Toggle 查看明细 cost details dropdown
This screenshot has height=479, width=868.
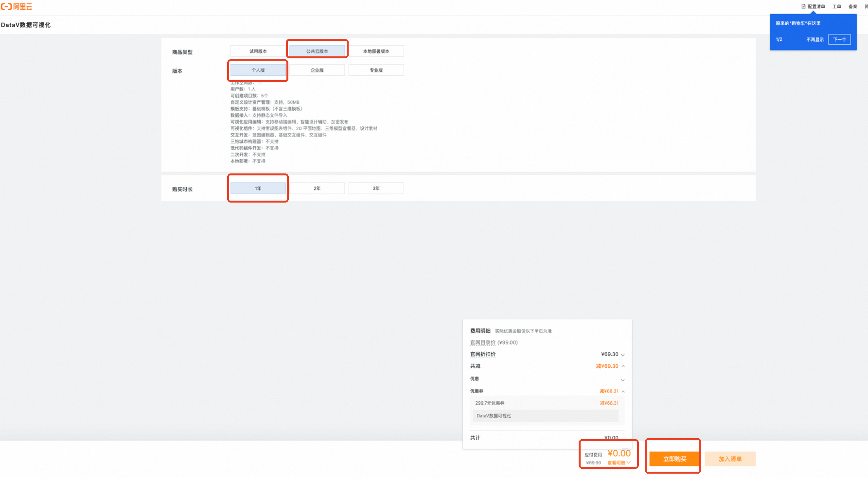click(619, 462)
